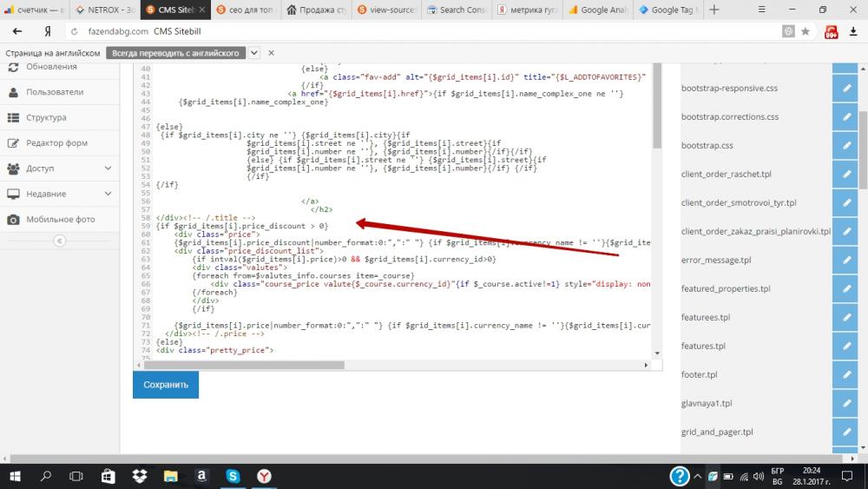The height and width of the screenshot is (489, 868).
Task: Edit bootstrap.css with pencil icon
Action: click(845, 146)
